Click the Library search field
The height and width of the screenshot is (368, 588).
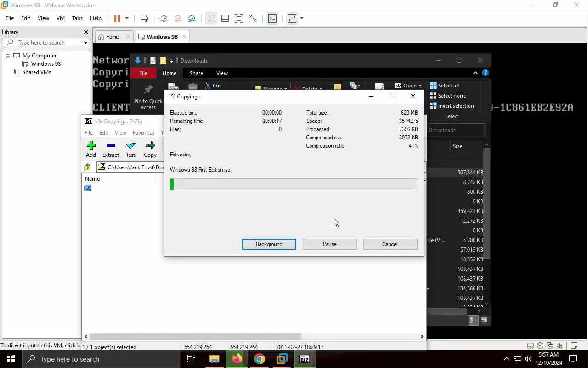click(45, 42)
